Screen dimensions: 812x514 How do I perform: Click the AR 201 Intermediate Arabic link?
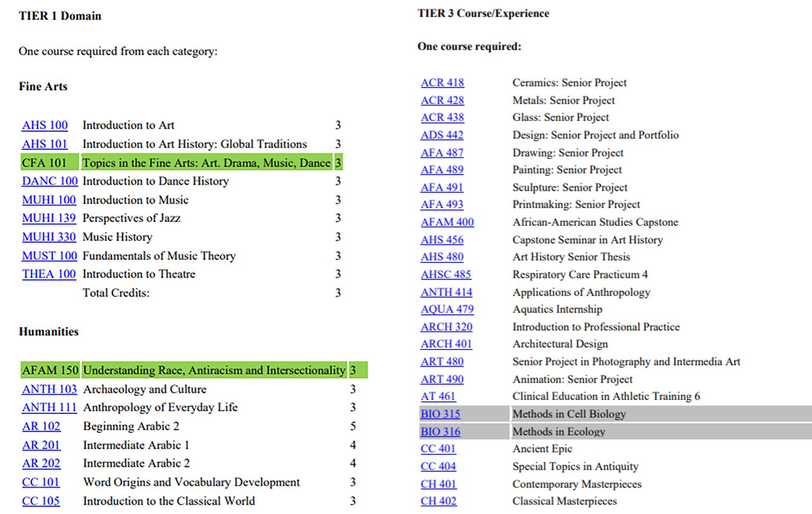point(41,445)
